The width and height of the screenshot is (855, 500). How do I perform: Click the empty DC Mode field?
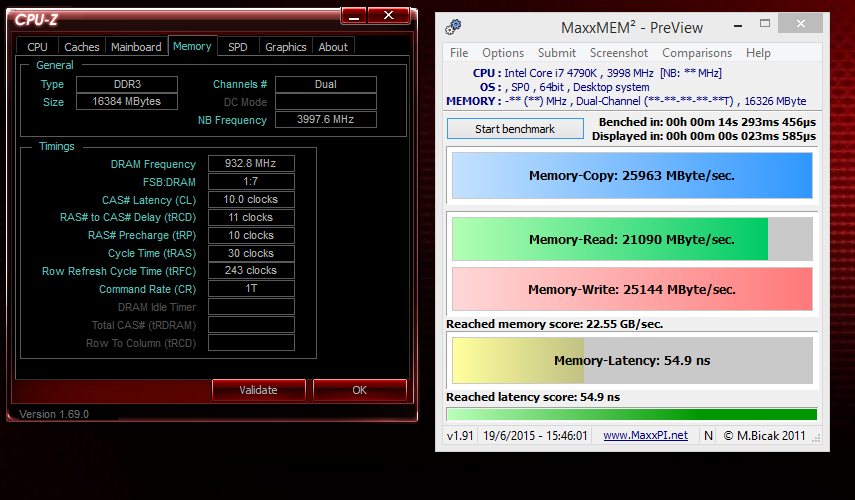click(326, 102)
